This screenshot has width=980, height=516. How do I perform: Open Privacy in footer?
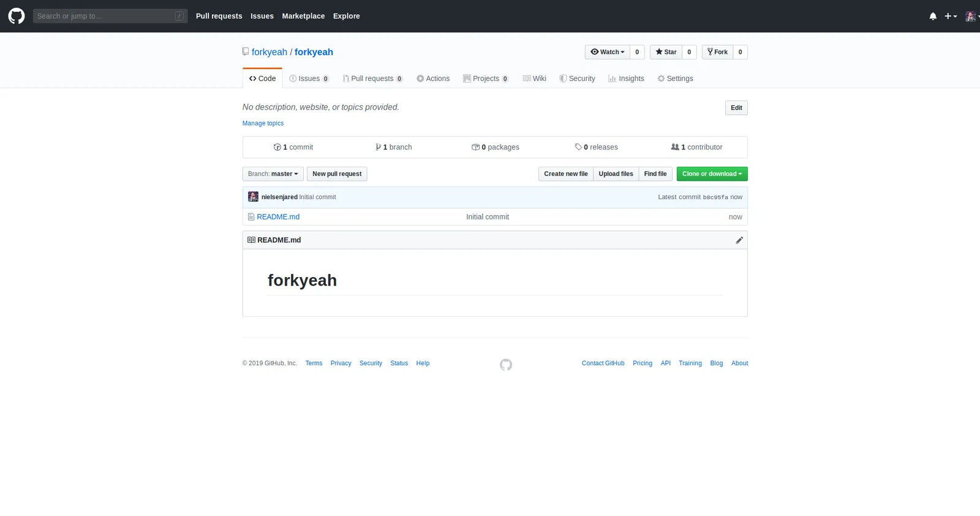341,363
